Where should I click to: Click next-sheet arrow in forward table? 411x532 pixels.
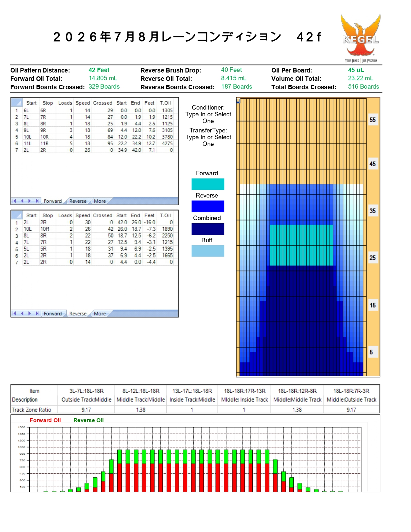(30, 201)
